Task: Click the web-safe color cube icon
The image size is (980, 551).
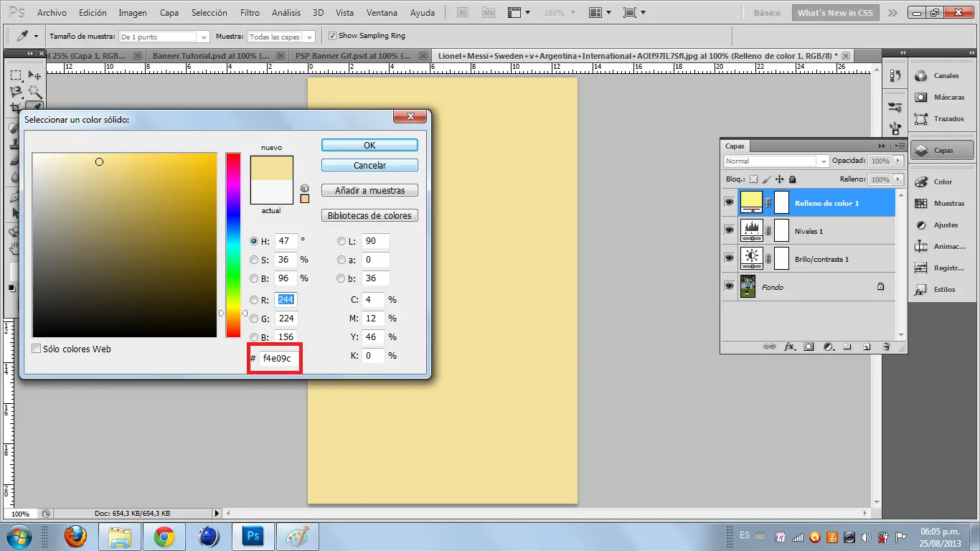Action: coord(305,188)
